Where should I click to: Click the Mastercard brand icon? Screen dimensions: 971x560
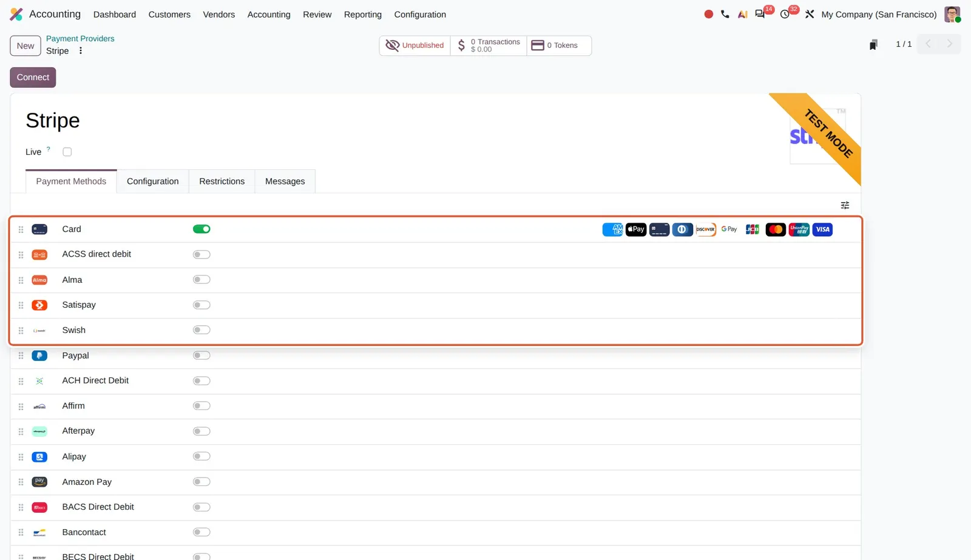(x=776, y=229)
